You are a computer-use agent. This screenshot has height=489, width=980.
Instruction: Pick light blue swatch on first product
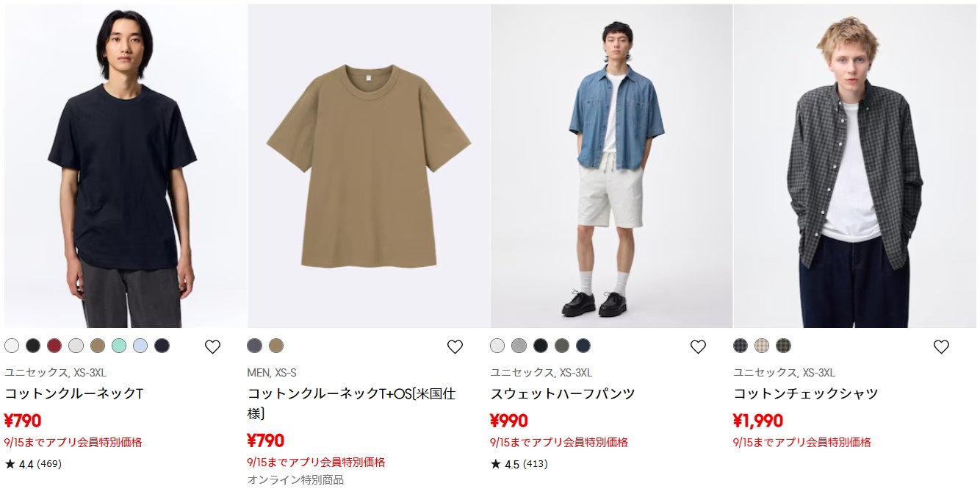[140, 346]
